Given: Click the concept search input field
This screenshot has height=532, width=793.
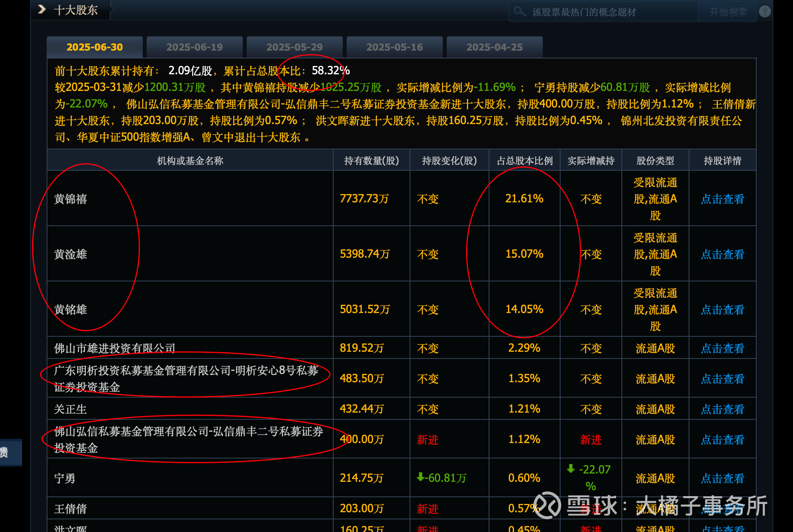Looking at the screenshot, I should click(609, 12).
